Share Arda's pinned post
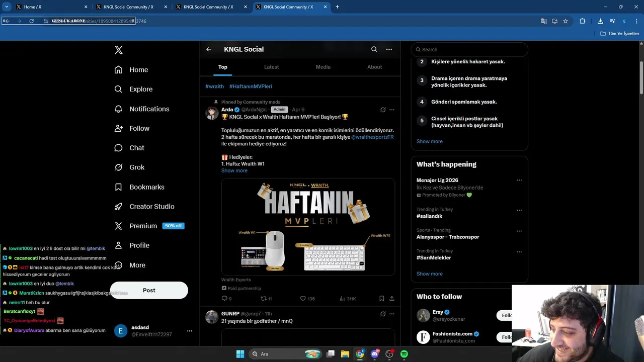 [392, 299]
